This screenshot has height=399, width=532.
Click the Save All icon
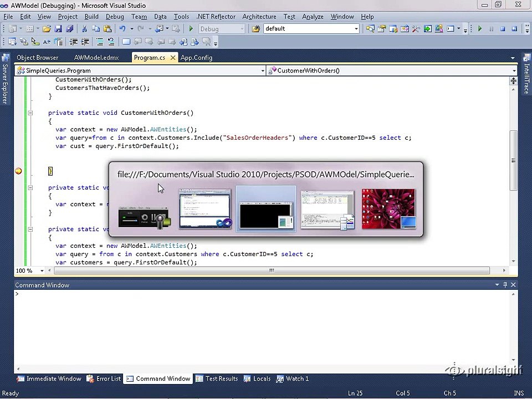(70, 29)
